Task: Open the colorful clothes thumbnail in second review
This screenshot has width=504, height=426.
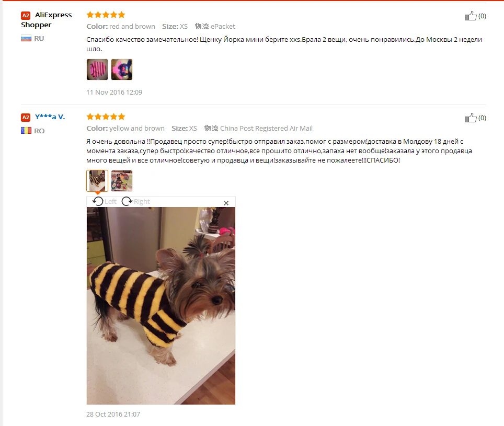Action: tap(122, 181)
